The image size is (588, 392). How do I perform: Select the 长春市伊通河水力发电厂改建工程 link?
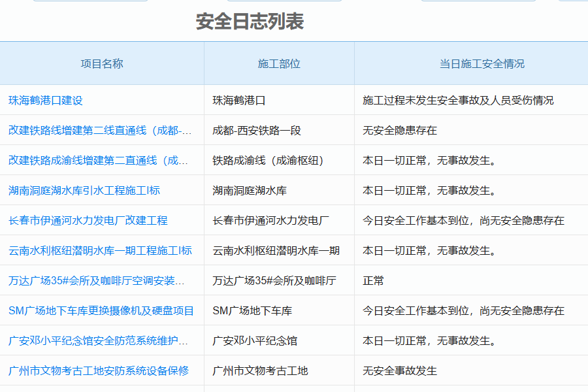[x=89, y=220]
